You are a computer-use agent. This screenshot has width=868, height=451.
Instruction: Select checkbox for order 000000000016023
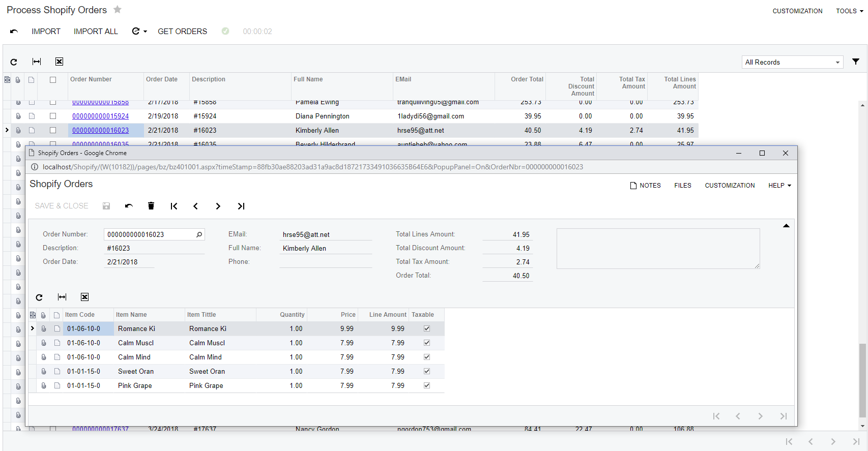point(53,130)
